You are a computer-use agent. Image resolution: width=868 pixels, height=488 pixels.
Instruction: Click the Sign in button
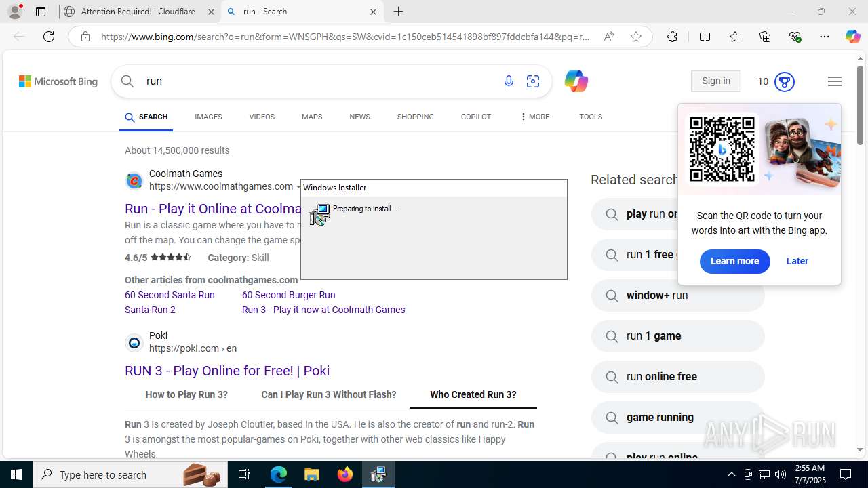pyautogui.click(x=716, y=81)
